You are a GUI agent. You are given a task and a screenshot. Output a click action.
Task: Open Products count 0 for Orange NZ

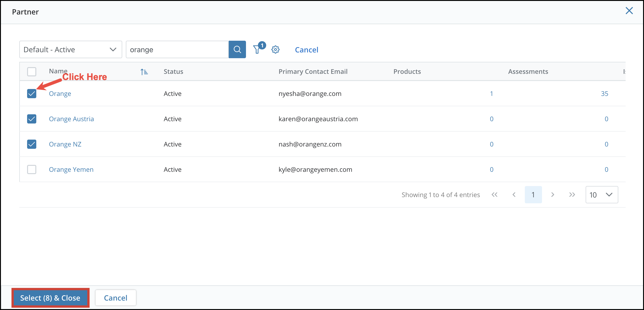491,144
